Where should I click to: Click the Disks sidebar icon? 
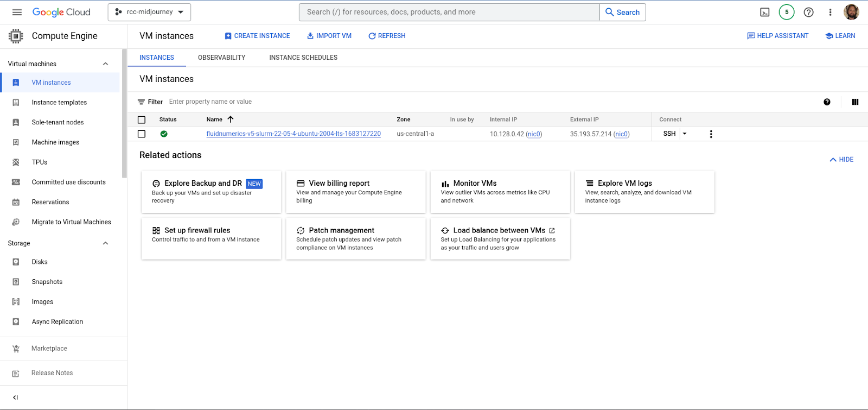click(x=16, y=262)
